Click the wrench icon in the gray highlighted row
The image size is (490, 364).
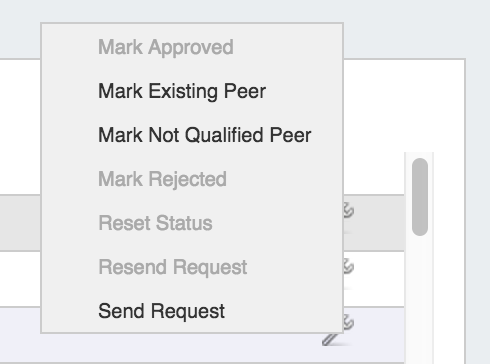tap(348, 211)
